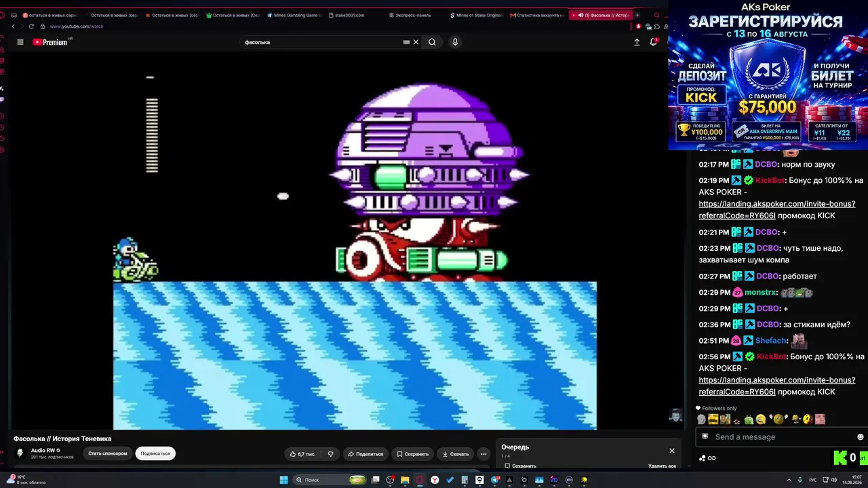The width and height of the screenshot is (868, 488).
Task: Click username Shefach in chat
Action: pyautogui.click(x=771, y=341)
